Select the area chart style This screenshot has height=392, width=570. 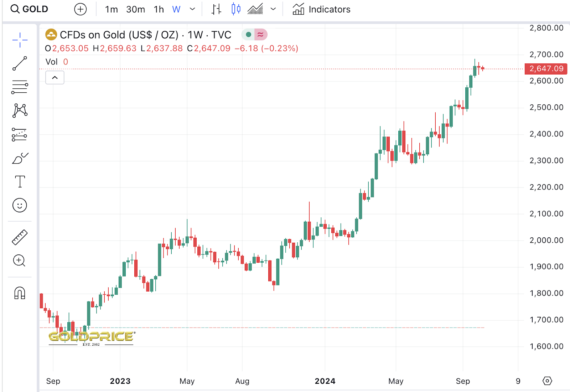pos(255,9)
